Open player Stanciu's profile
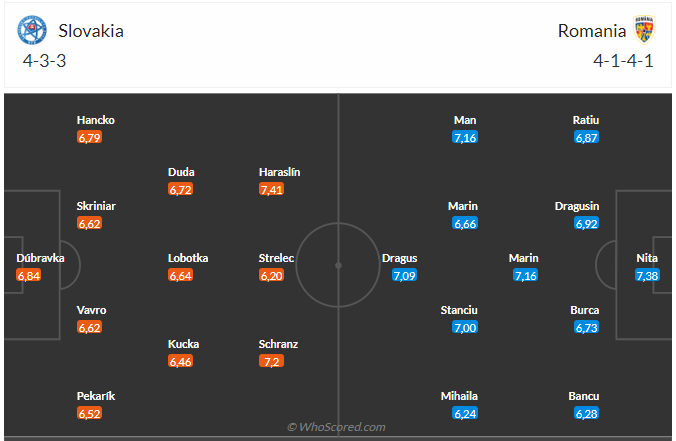The height and width of the screenshot is (441, 676). pos(459,310)
